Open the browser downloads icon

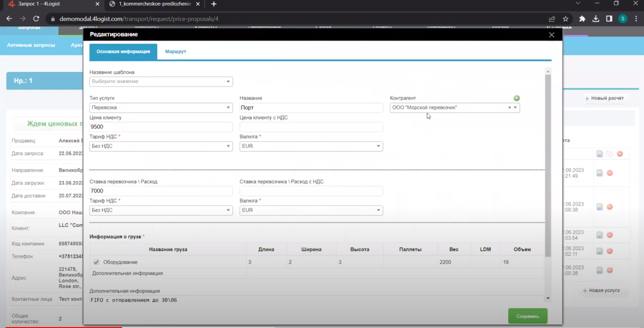[x=596, y=19]
